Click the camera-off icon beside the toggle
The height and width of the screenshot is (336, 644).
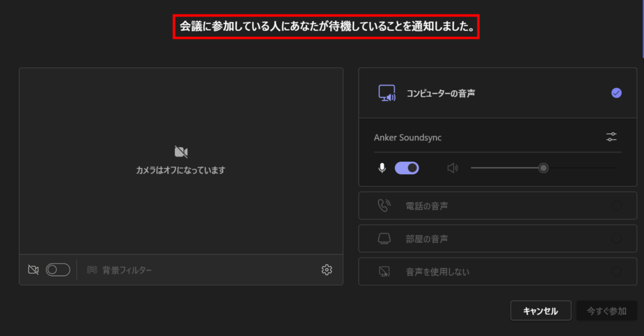coord(33,270)
